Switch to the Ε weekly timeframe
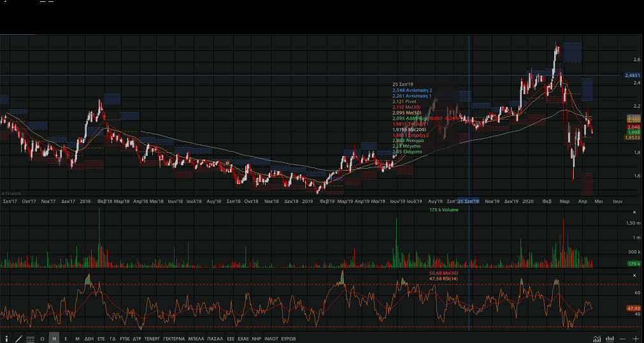This screenshot has height=343, width=644. pos(66,339)
